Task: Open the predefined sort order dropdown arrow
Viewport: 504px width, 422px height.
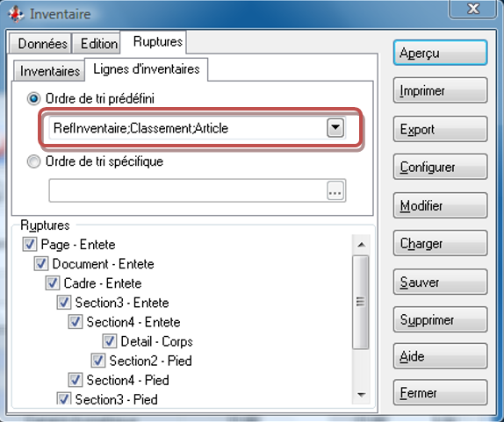Action: [x=335, y=127]
